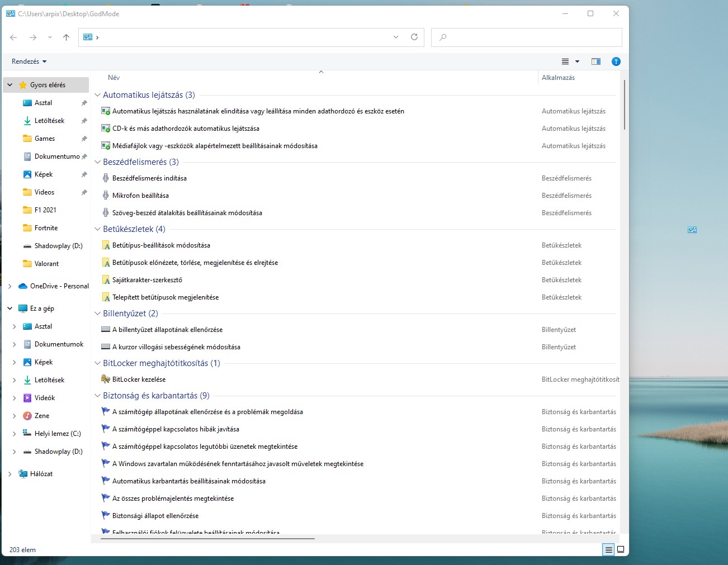Click the blue help question mark icon
Viewport: 728px width, 565px height.
coord(616,61)
